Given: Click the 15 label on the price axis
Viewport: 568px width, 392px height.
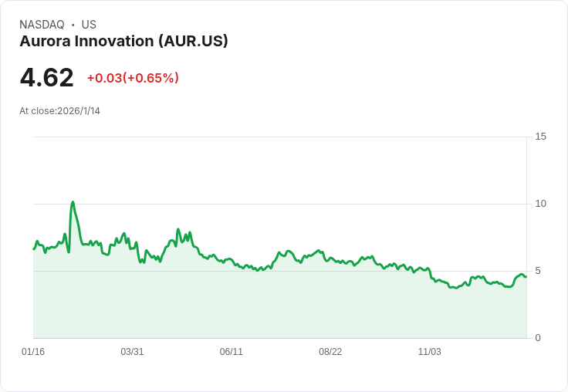Looking at the screenshot, I should coord(540,137).
